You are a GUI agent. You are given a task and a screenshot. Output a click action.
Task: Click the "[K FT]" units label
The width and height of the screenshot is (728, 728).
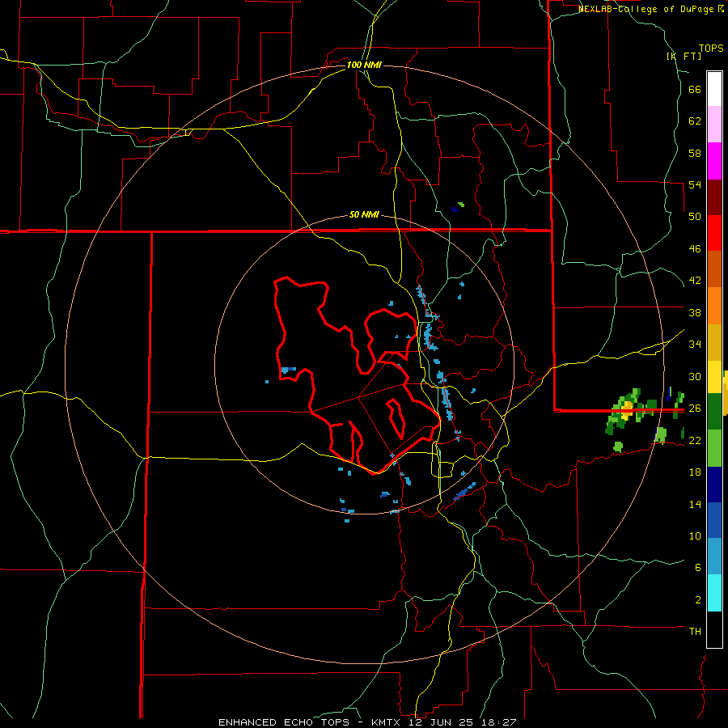[684, 56]
